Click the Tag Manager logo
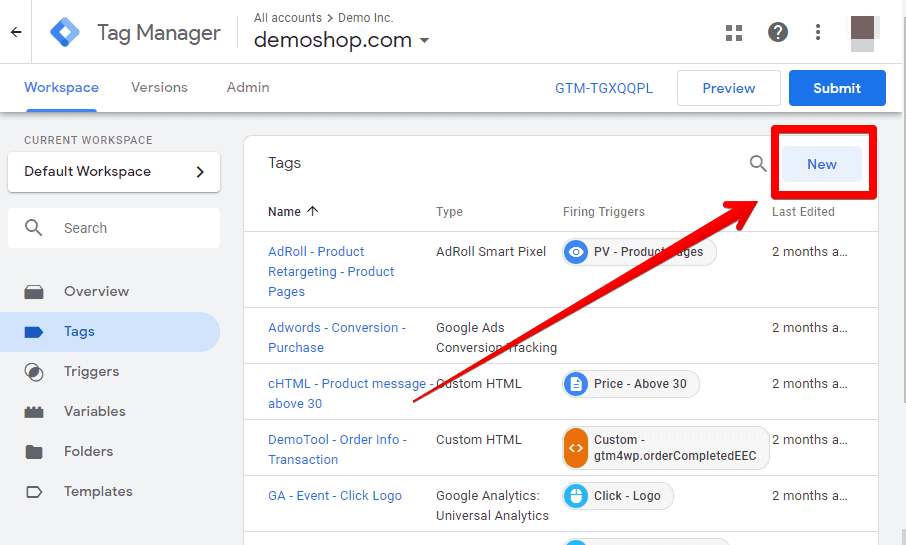Screen dimensions: 906x545 (65, 32)
